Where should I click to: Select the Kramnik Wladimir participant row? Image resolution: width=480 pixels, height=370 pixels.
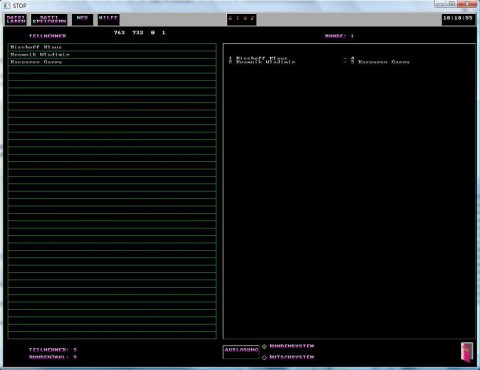[112, 55]
